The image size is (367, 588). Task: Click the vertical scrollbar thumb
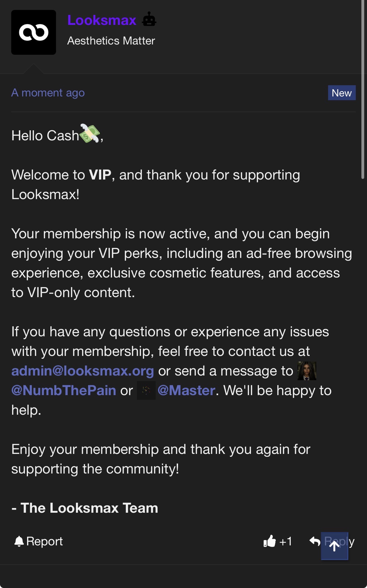pyautogui.click(x=363, y=90)
